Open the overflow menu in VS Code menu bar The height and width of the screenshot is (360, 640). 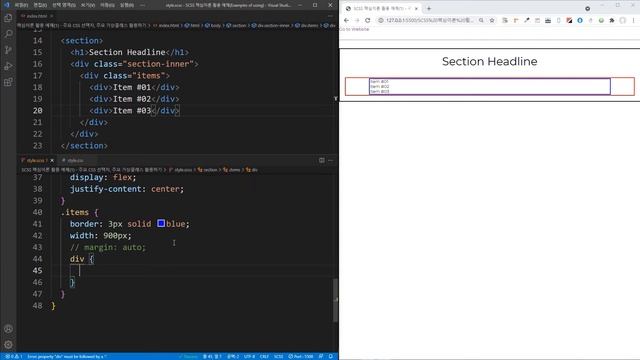(142, 5)
